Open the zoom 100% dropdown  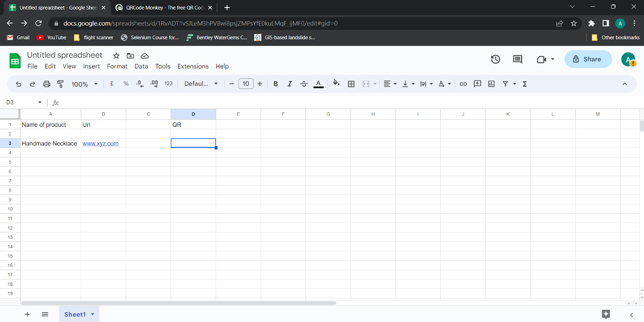pyautogui.click(x=85, y=84)
